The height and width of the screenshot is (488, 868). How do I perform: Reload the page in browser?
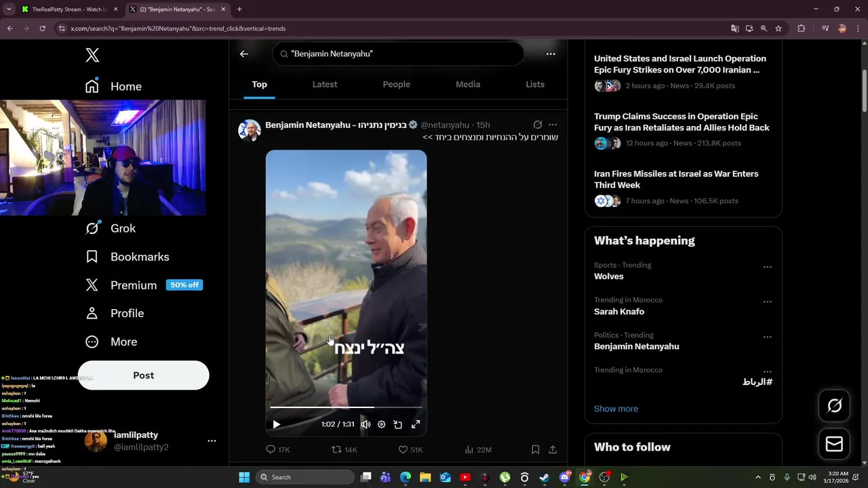pos(42,28)
